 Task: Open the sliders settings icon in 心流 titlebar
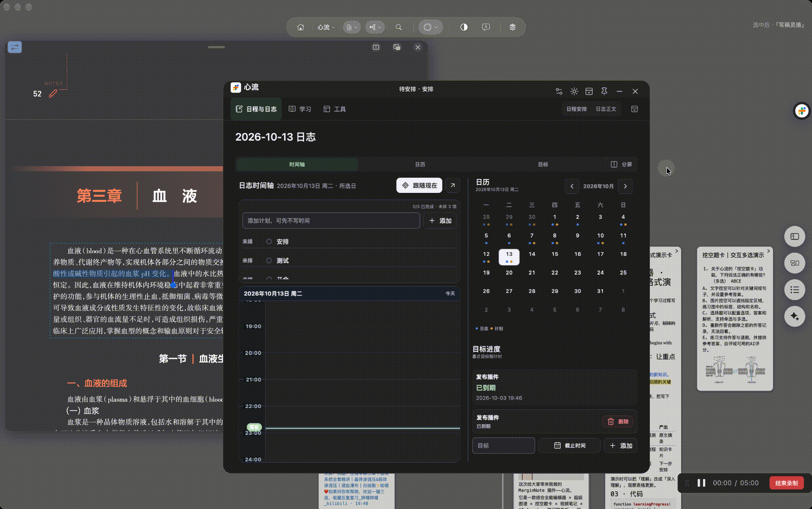tap(559, 91)
